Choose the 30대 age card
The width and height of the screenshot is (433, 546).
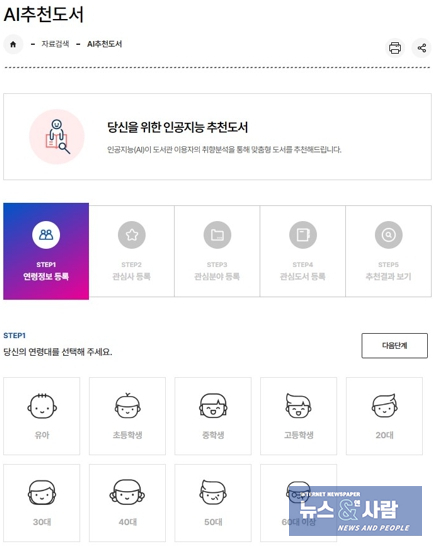click(42, 503)
